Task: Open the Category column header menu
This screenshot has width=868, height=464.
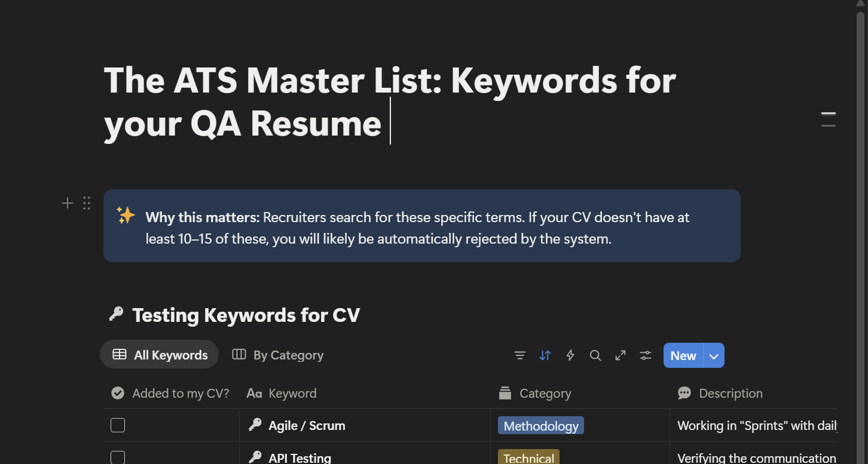Action: pyautogui.click(x=545, y=393)
